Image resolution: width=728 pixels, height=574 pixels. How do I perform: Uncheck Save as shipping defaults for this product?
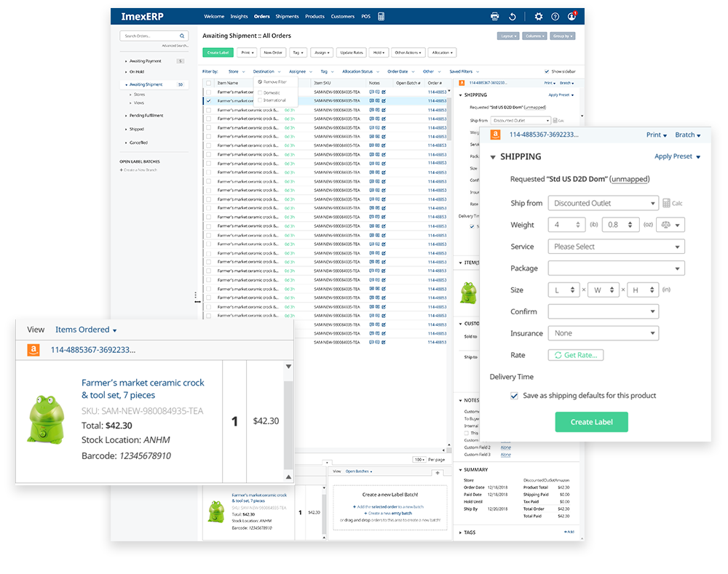[x=514, y=396]
